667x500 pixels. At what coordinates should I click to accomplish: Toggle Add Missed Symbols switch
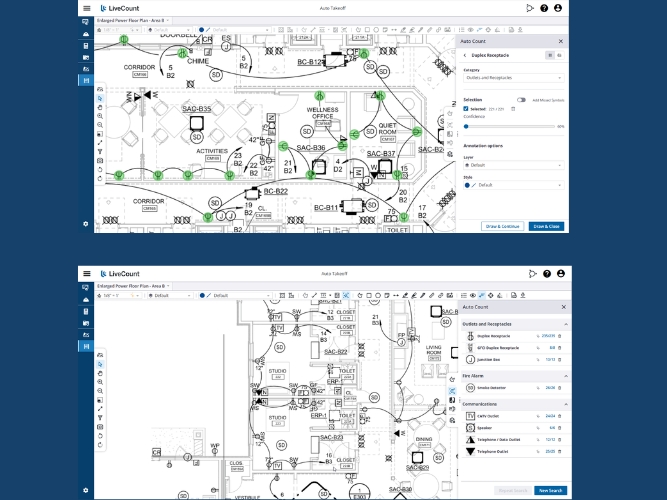pyautogui.click(x=521, y=100)
